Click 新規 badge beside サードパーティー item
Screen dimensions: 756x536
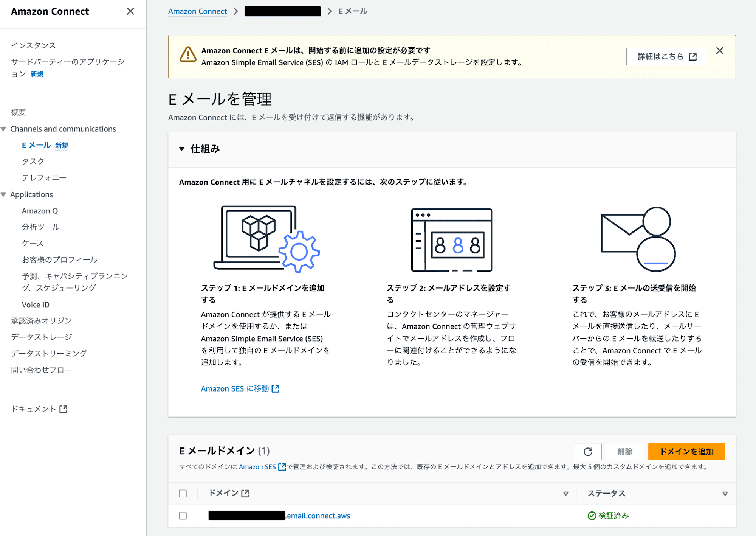tap(37, 74)
